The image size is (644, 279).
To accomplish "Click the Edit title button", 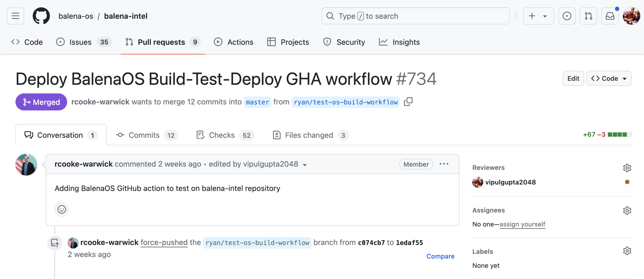I will [573, 78].
